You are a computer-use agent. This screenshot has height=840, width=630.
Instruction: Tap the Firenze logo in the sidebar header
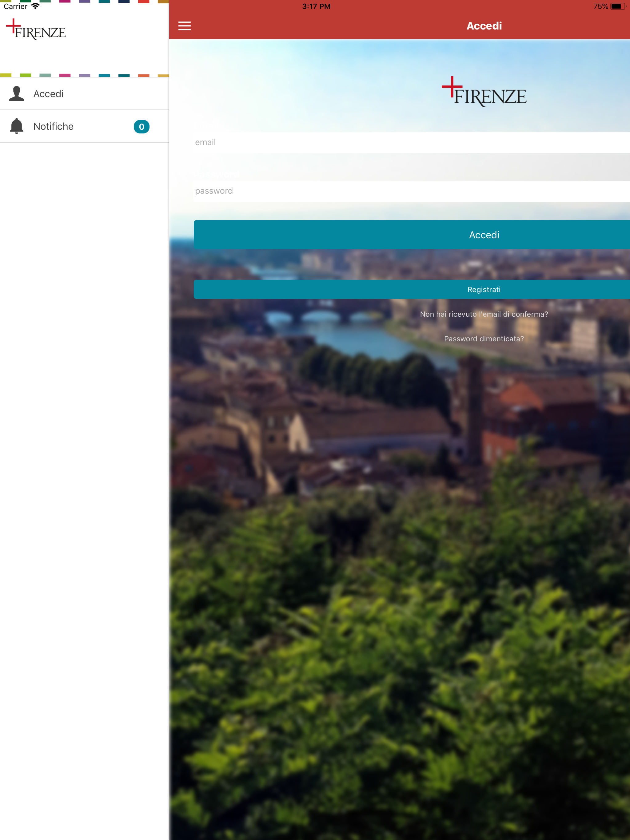coord(36,29)
